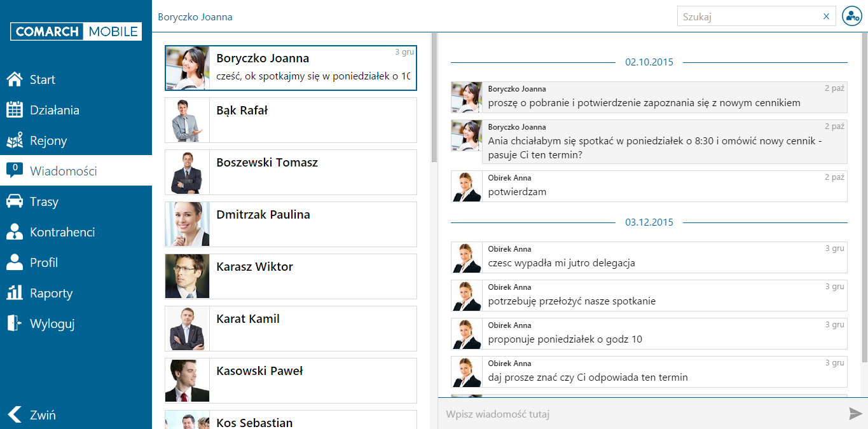Open the Profil menu item
The image size is (868, 429).
tap(76, 262)
